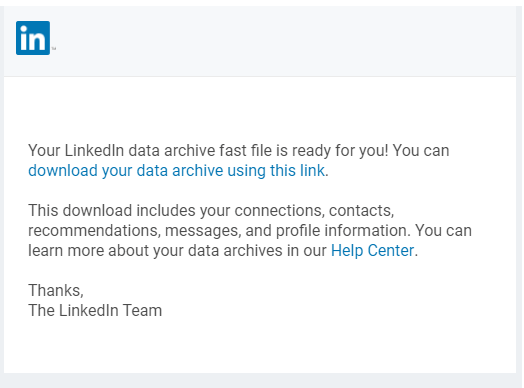Open the Help Center link
The image size is (524, 388).
[372, 250]
